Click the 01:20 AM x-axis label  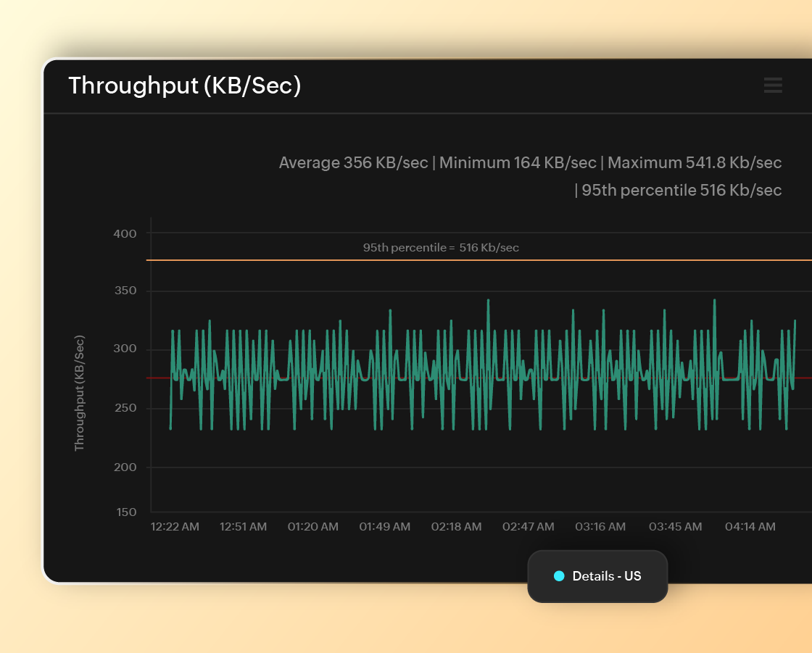click(312, 527)
